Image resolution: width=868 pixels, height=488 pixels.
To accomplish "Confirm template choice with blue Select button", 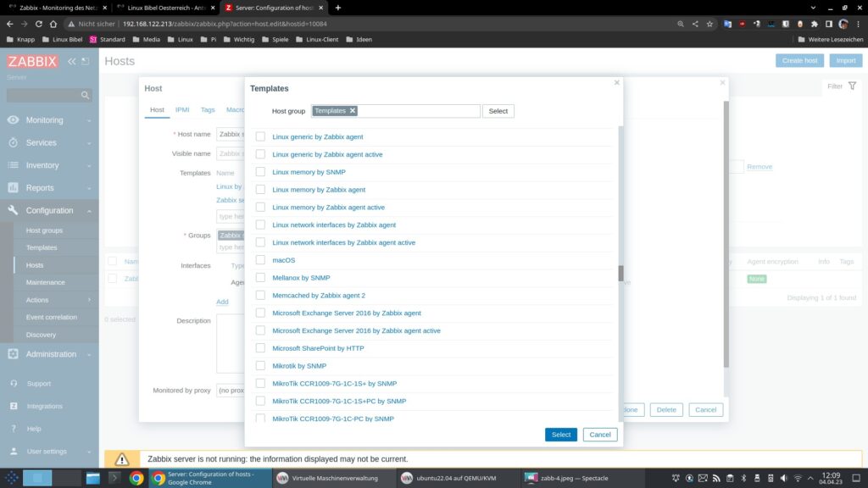I will pos(561,435).
